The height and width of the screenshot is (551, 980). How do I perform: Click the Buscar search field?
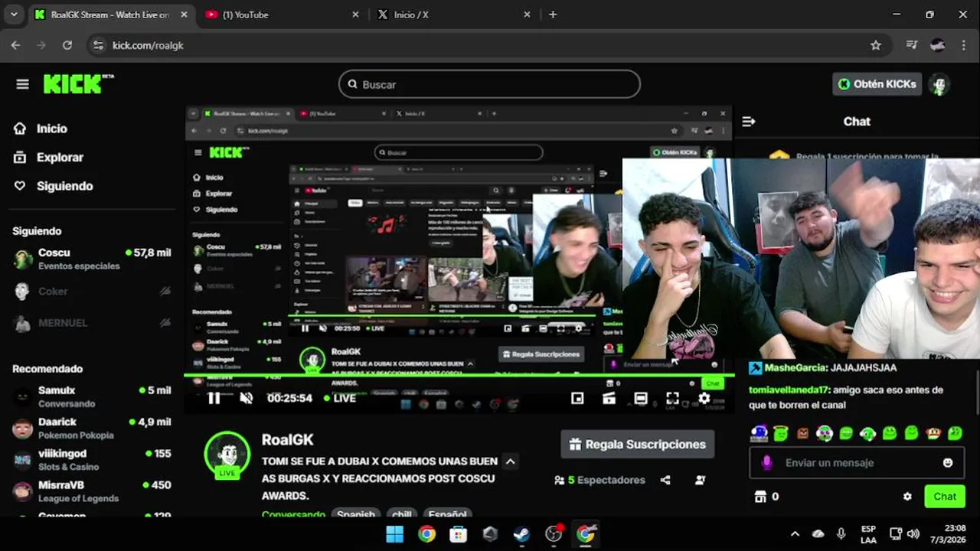[489, 84]
